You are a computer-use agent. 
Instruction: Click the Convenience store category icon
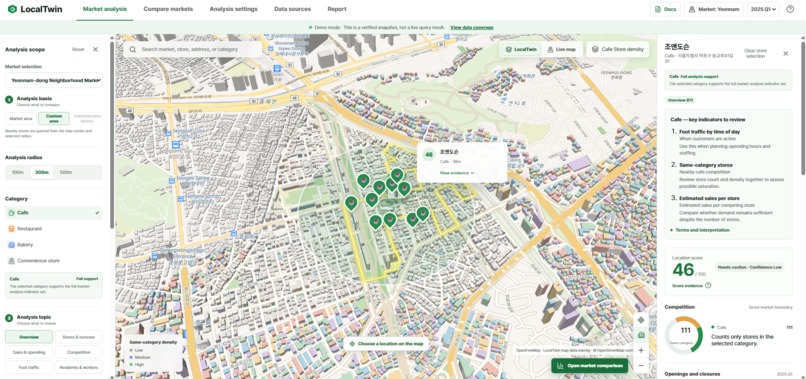point(11,261)
